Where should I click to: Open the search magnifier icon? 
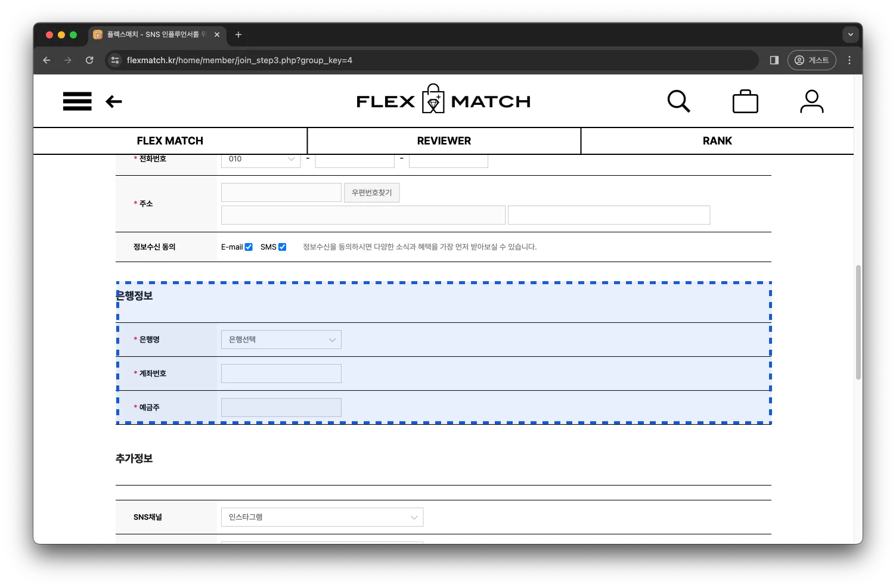(x=678, y=101)
